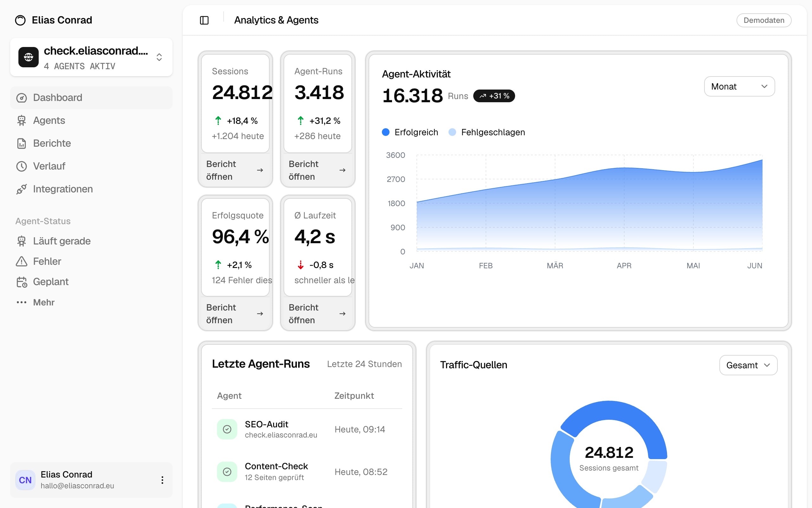Click the Fehler warning triangle icon
Screen dimensions: 812x508
point(22,261)
